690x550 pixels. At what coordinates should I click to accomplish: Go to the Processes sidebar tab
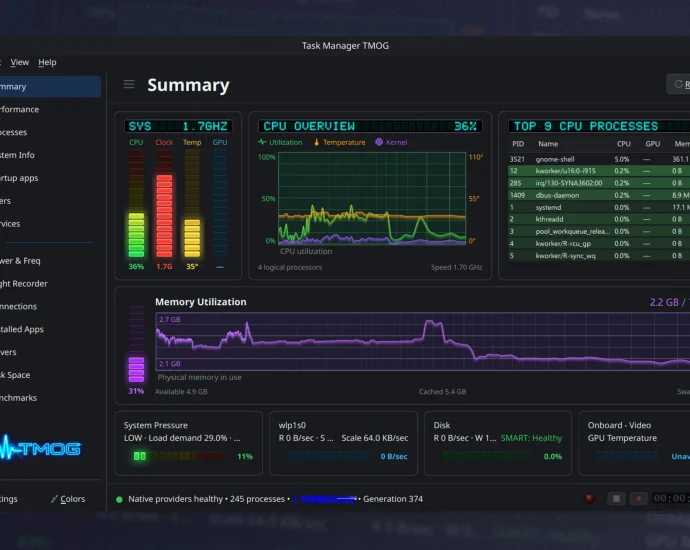[x=50, y=132]
